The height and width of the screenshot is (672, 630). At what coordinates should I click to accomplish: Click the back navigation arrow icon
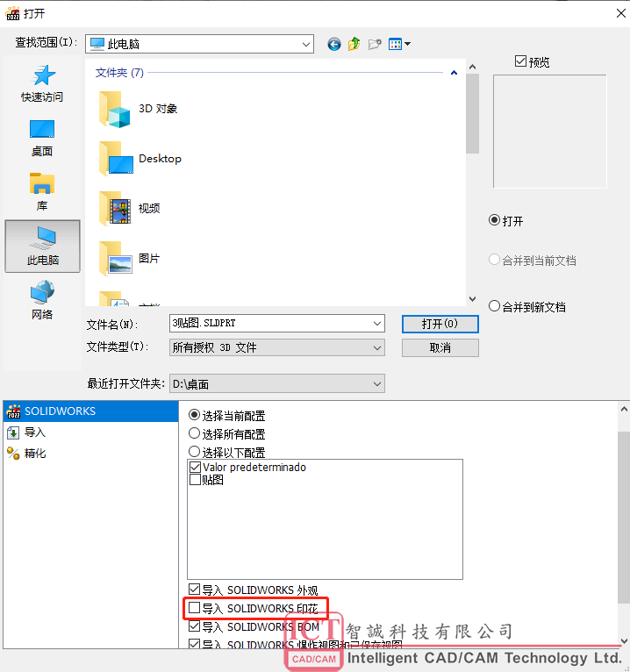(x=334, y=44)
